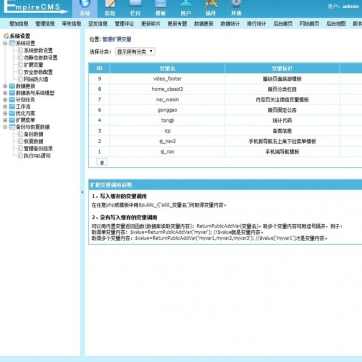
Task: Click page icon beside 安全参数配置
Action: pyautogui.click(x=20, y=72)
